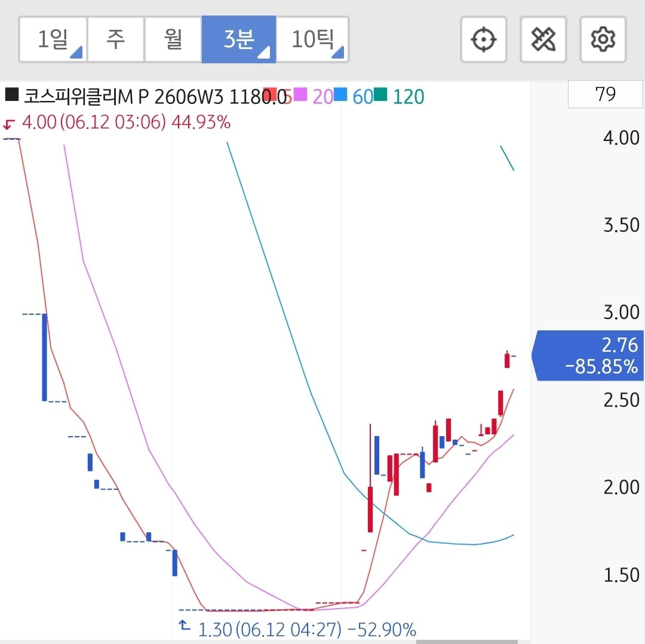Select the 3분 minute period tab
645x644 pixels.
(238, 39)
